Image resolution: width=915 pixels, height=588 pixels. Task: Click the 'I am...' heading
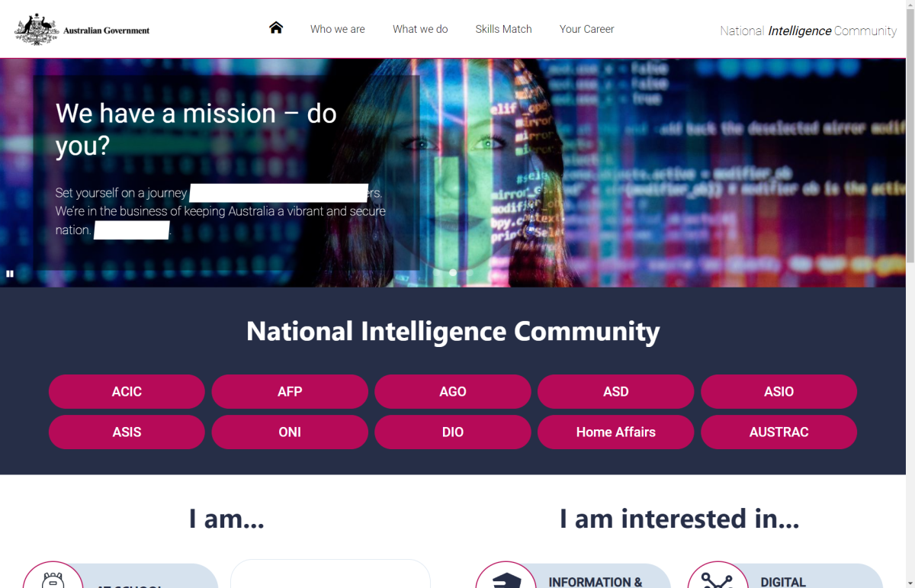point(226,519)
